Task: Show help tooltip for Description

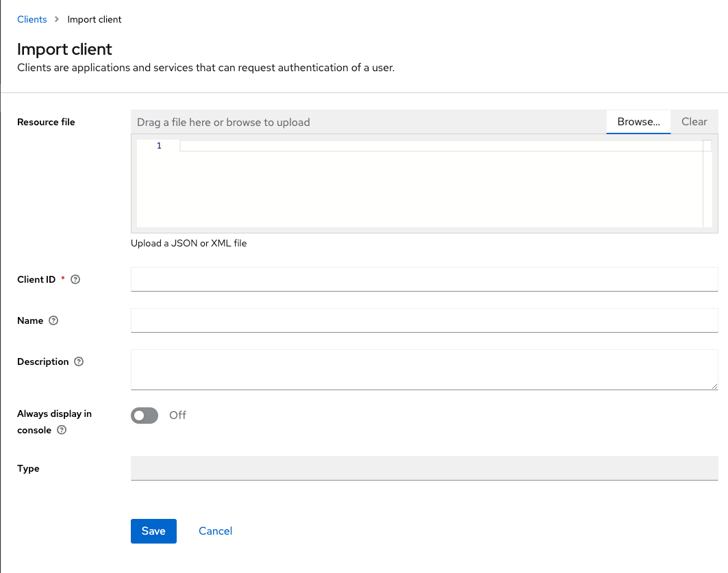Action: pos(79,361)
